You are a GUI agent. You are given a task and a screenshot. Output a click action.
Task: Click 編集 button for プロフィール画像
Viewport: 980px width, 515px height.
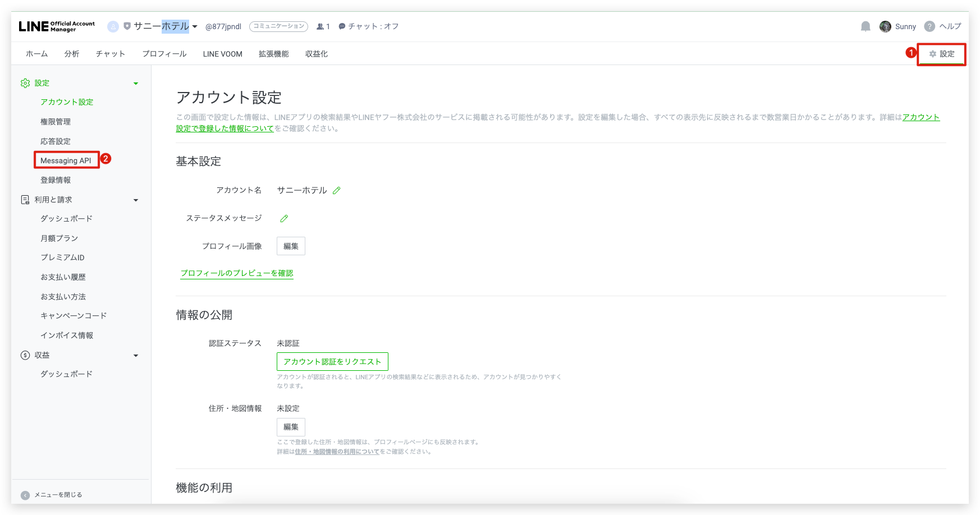click(x=291, y=246)
